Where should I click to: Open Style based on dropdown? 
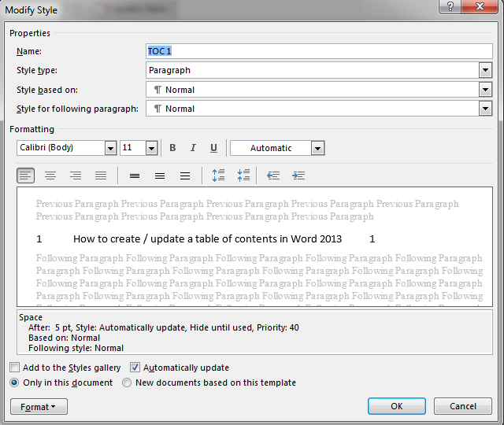[x=486, y=90]
